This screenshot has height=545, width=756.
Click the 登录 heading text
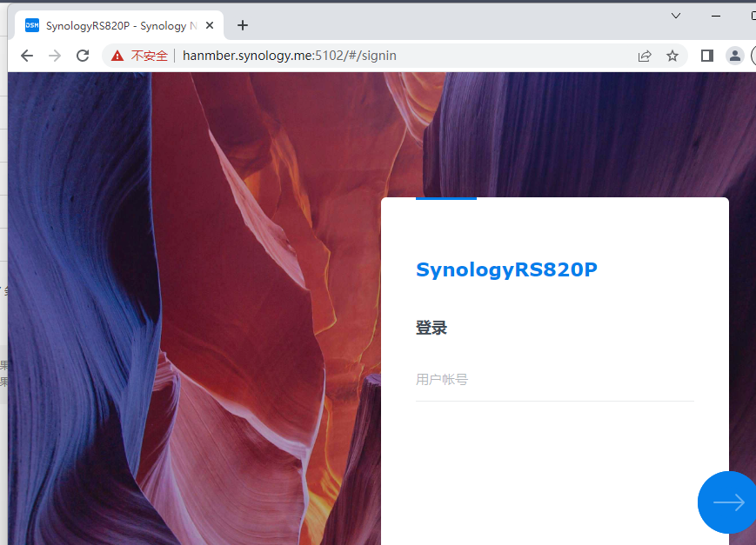(x=432, y=328)
